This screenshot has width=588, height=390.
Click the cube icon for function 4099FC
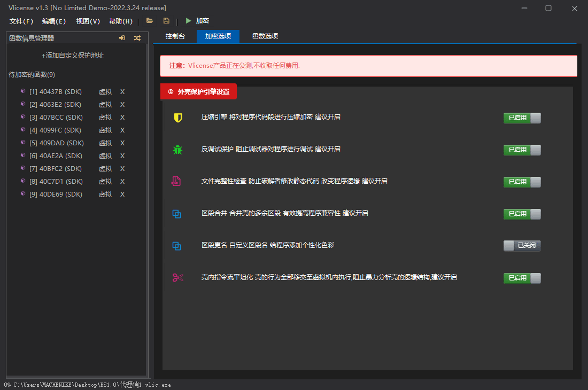coord(23,129)
